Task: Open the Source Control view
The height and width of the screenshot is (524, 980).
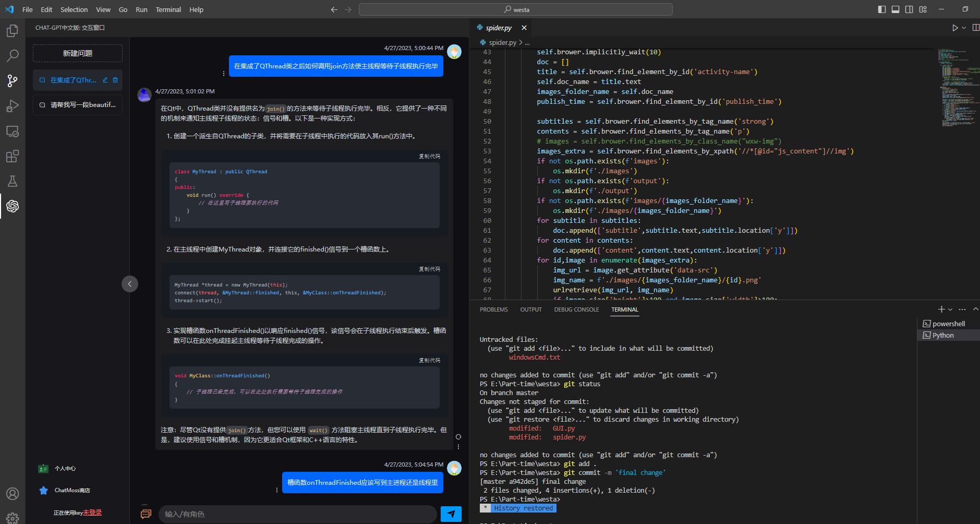Action: 13,80
